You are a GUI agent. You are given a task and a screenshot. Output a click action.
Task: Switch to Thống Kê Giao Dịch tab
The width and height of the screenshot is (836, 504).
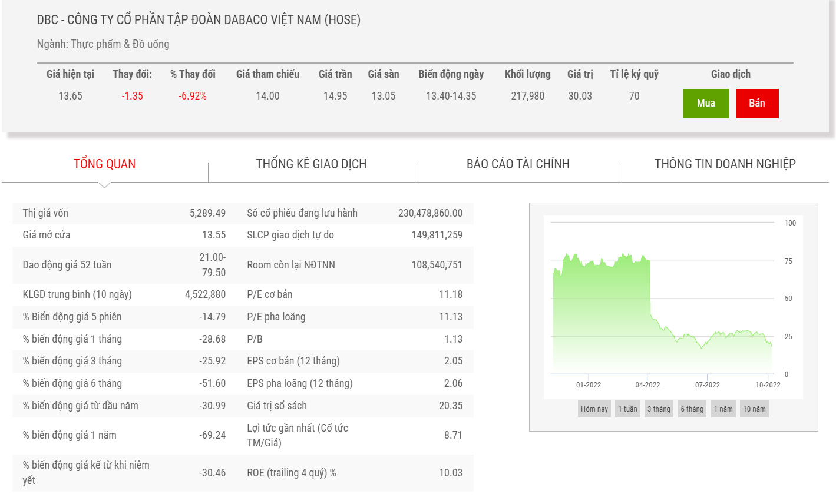311,164
